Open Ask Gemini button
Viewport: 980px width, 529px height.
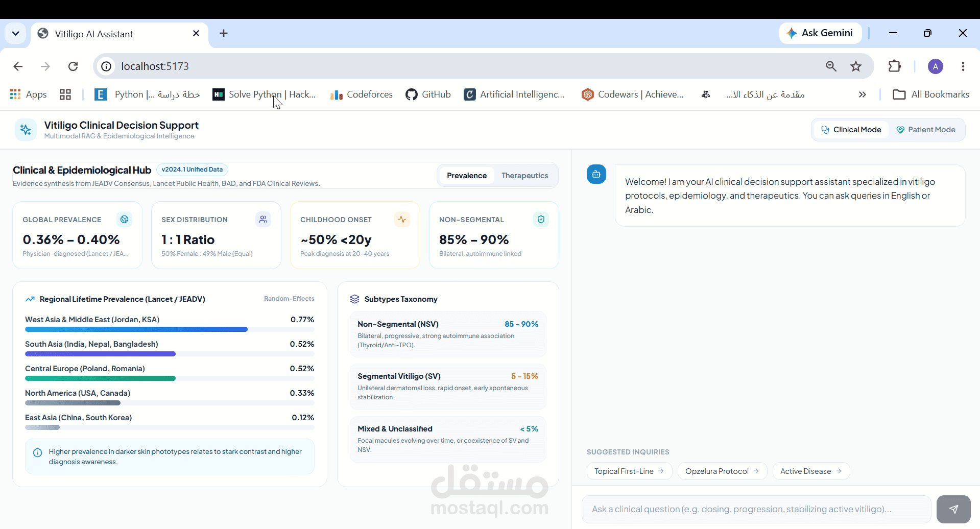tap(821, 33)
